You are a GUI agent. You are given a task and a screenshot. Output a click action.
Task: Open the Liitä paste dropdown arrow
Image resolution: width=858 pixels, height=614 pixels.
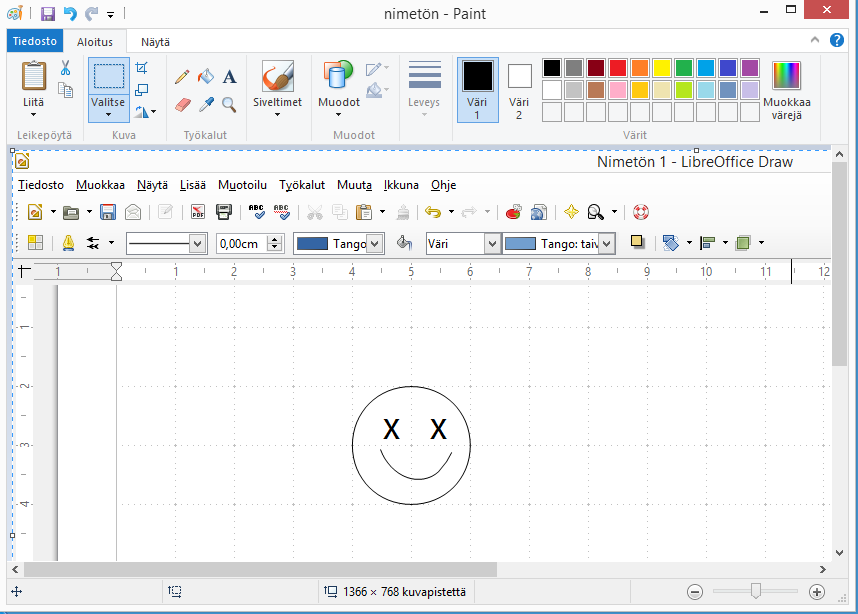(33, 114)
